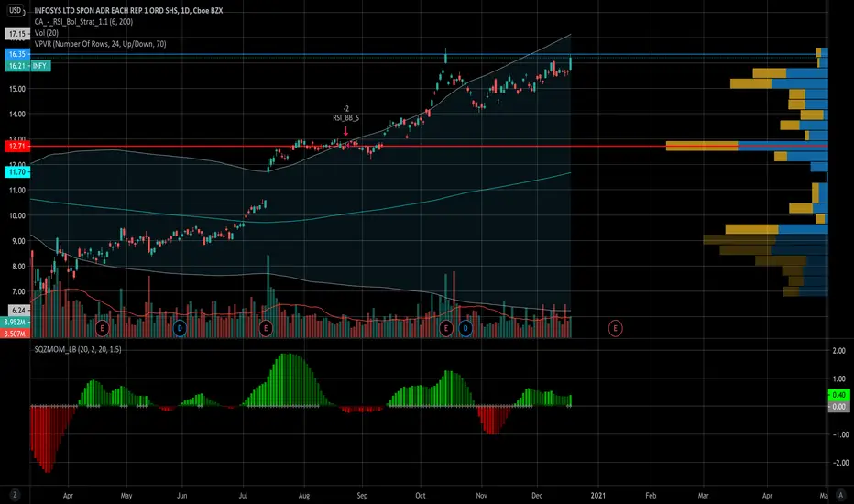Screen dimensions: 854x504
Task: Click the Mar label on time axis
Action: [703, 495]
